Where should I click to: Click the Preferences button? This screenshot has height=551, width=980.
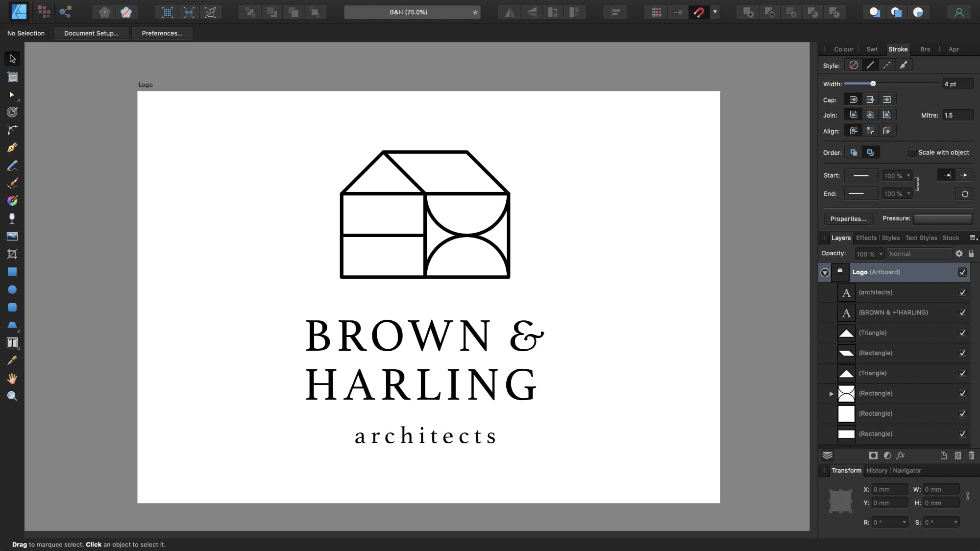pyautogui.click(x=162, y=33)
